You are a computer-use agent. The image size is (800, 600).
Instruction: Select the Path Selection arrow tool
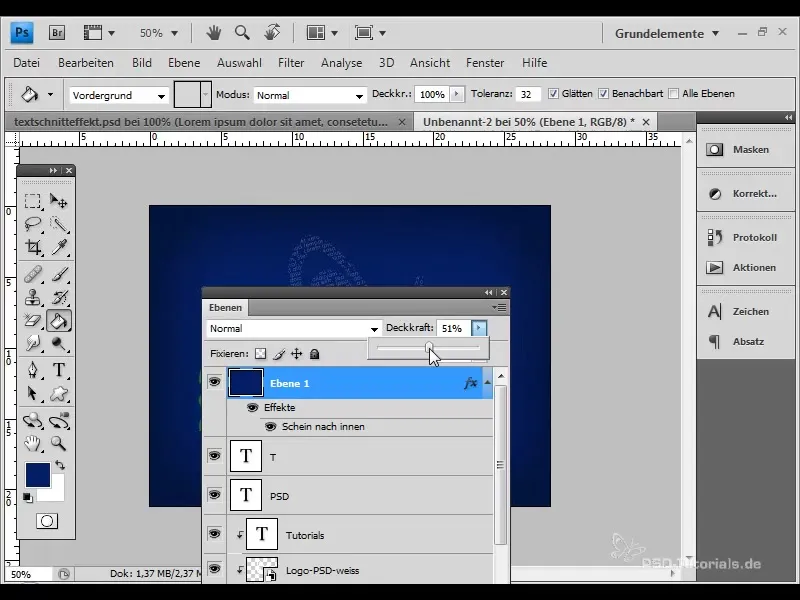pyautogui.click(x=33, y=393)
